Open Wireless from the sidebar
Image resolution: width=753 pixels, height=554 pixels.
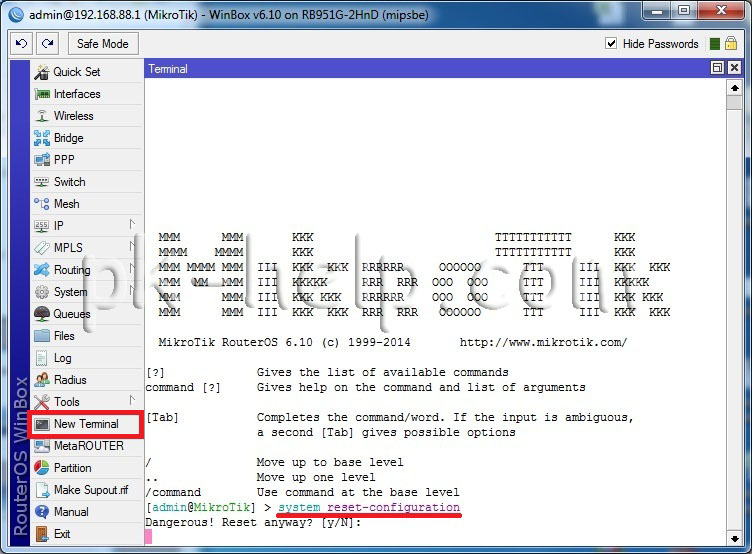[73, 116]
